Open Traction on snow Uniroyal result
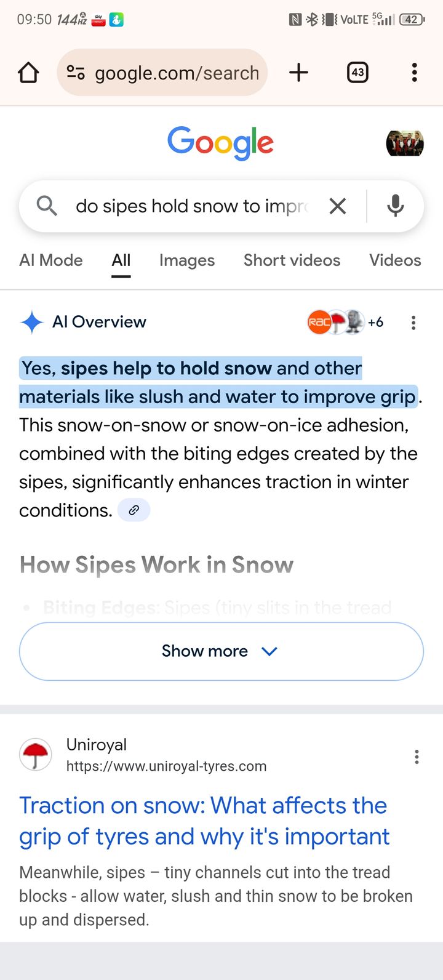 (204, 821)
